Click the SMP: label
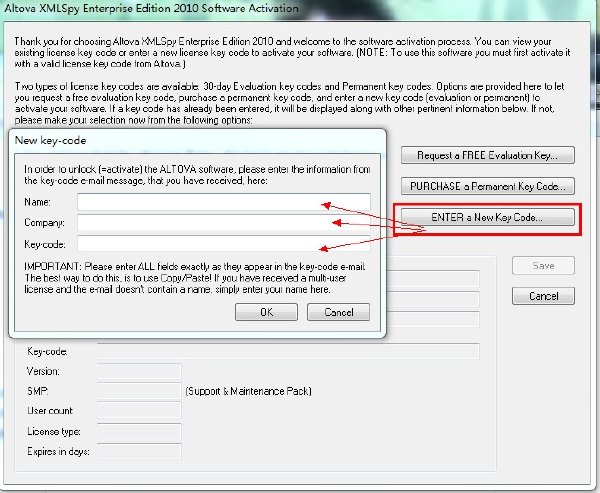The height and width of the screenshot is (493, 600). 38,391
